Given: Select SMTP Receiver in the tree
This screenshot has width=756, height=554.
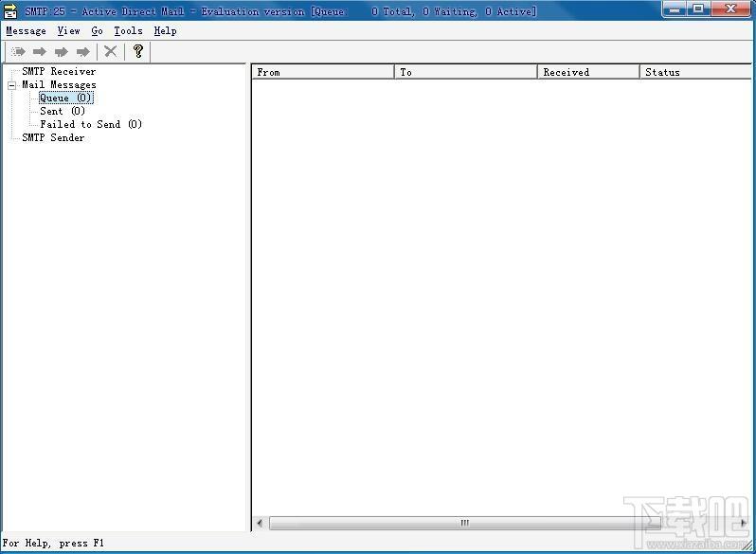Looking at the screenshot, I should (59, 71).
